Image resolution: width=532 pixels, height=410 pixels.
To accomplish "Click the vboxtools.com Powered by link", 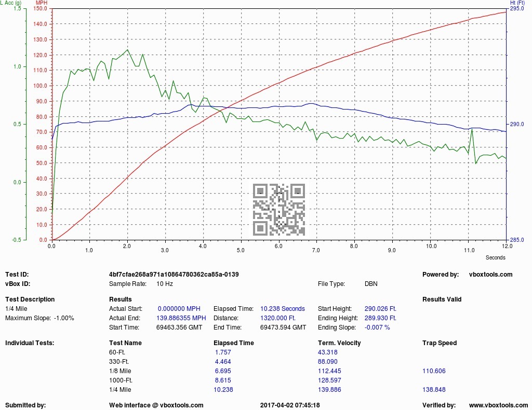I will pyautogui.click(x=490, y=275).
